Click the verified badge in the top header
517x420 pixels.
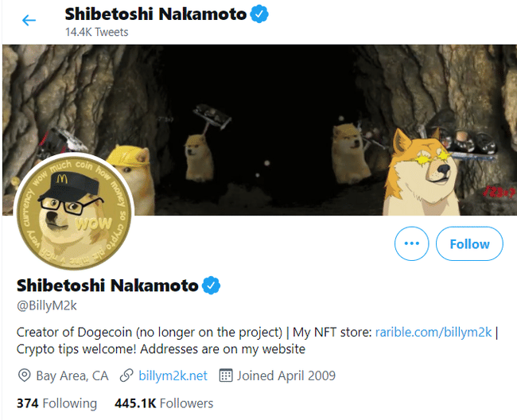[259, 14]
